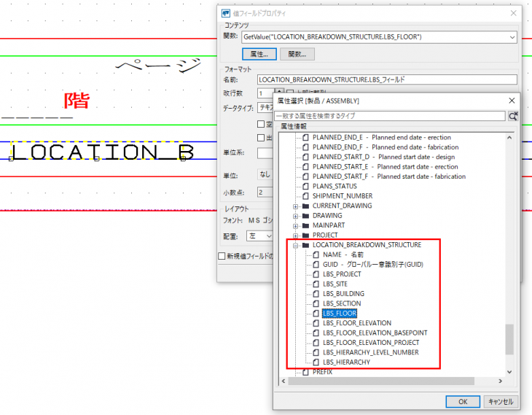Click vertical scrollbar up arrow in attribute tree
The width and height of the screenshot is (532, 415).
tap(509, 138)
